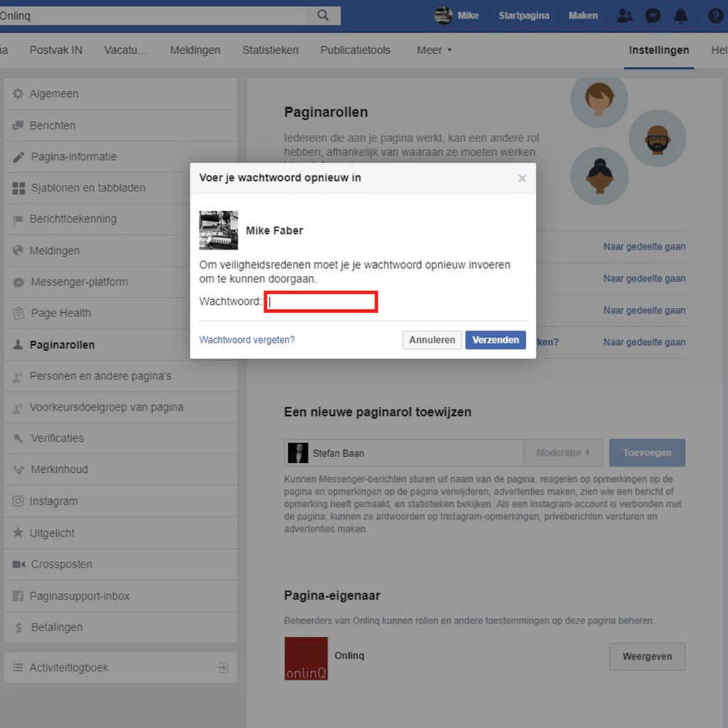Switch to the Instellingen tab
The height and width of the screenshot is (728, 728).
coord(658,50)
